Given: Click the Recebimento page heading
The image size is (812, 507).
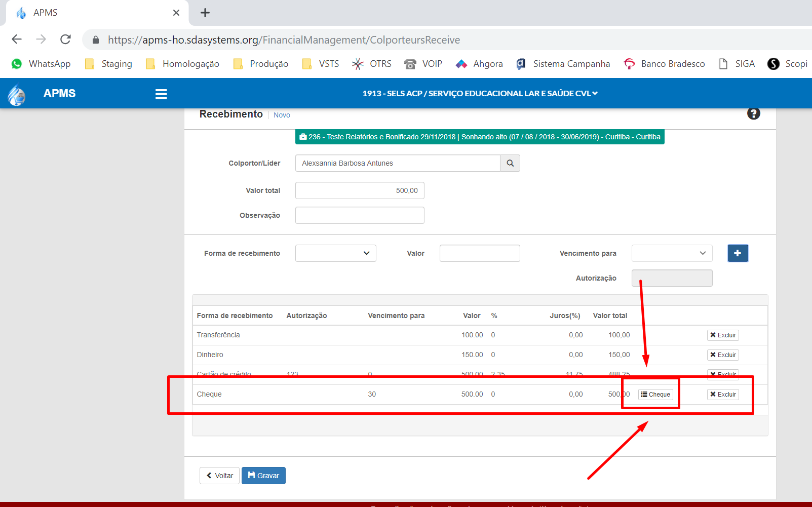Looking at the screenshot, I should click(231, 114).
